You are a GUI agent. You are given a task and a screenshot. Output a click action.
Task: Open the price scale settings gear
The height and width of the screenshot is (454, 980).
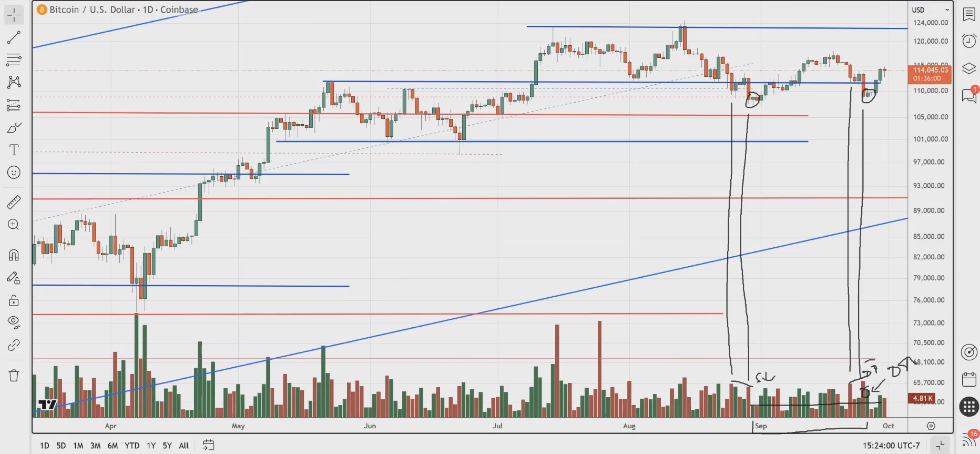[x=931, y=426]
